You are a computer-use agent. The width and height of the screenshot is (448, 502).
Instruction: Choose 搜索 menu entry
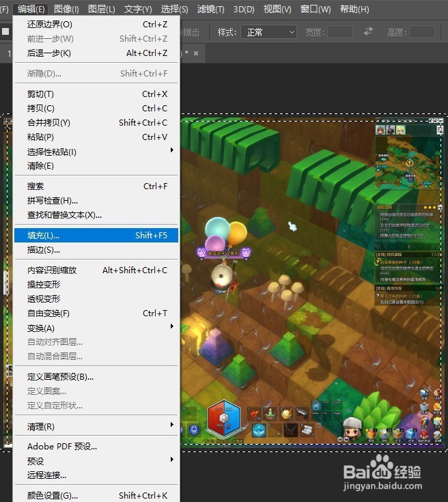pos(96,186)
